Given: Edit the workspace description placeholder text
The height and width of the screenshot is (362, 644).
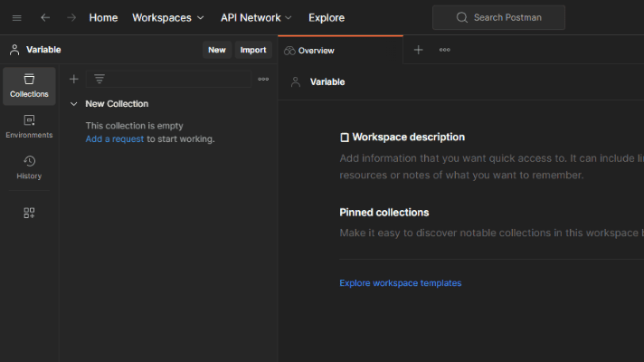Looking at the screenshot, I should point(492,167).
